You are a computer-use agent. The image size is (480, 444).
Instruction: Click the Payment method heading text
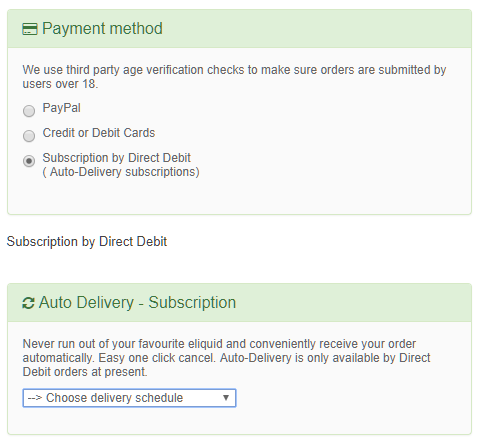click(102, 29)
